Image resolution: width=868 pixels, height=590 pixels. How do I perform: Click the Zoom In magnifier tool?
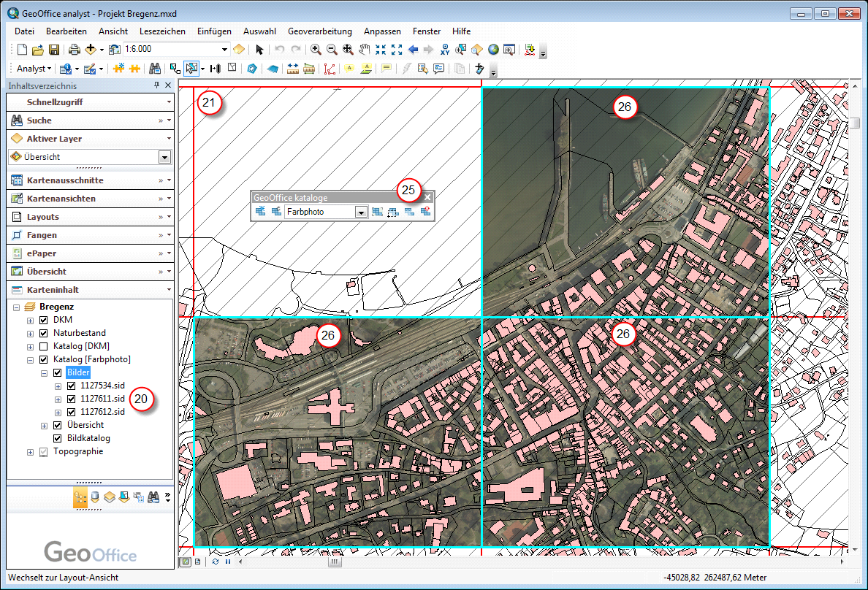[x=316, y=50]
